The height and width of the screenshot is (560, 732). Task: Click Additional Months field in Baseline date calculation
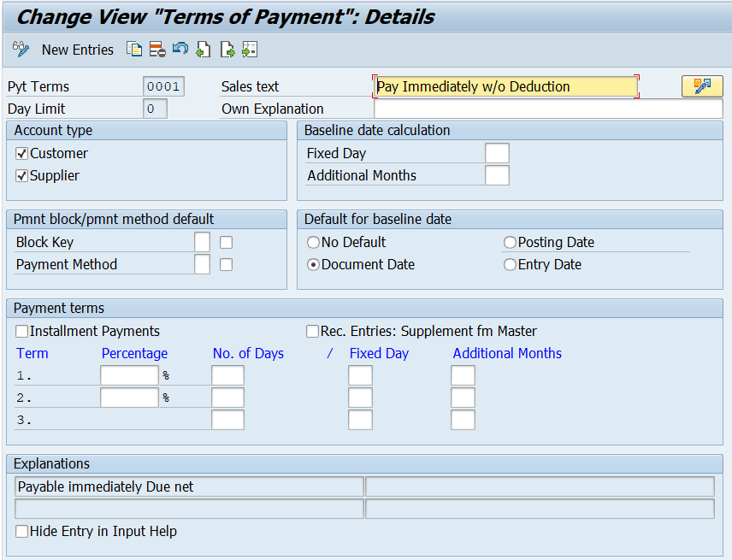click(497, 175)
